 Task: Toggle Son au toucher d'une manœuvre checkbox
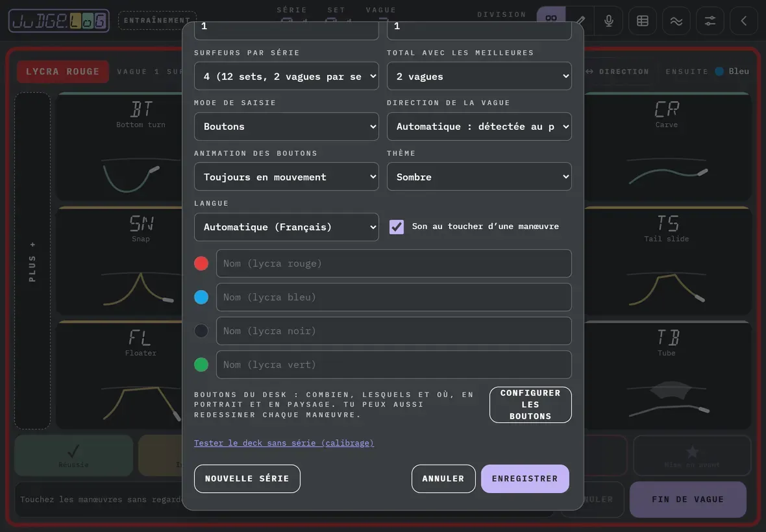pyautogui.click(x=396, y=227)
